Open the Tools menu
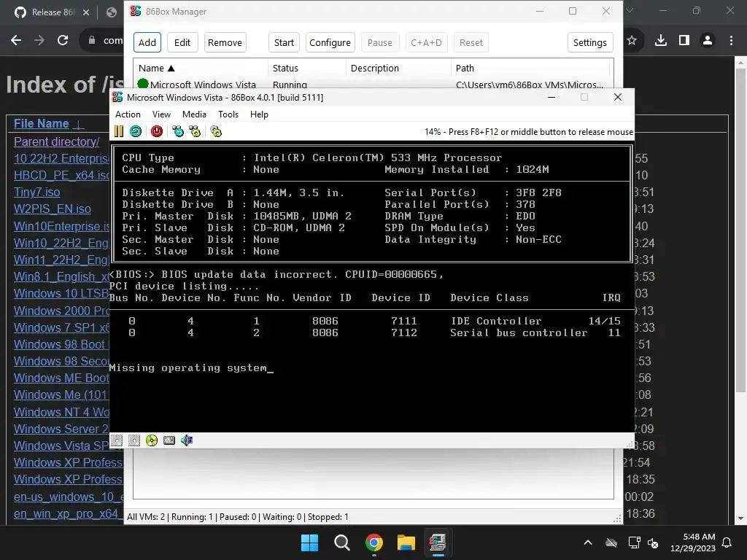 (x=228, y=114)
